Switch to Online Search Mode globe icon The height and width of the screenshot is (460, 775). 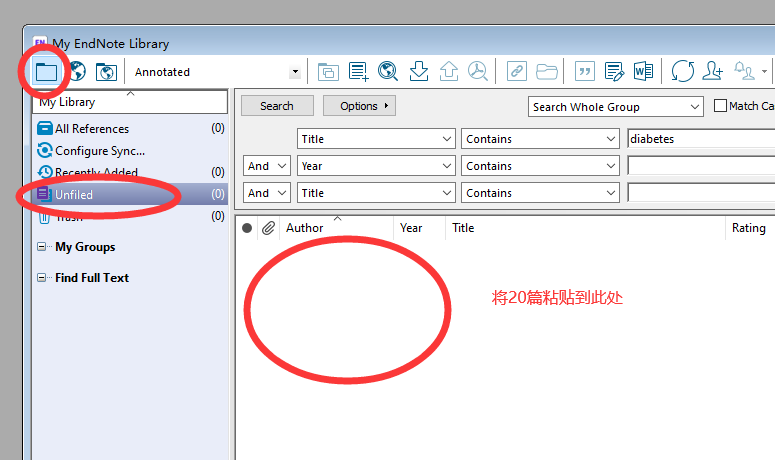click(x=77, y=72)
